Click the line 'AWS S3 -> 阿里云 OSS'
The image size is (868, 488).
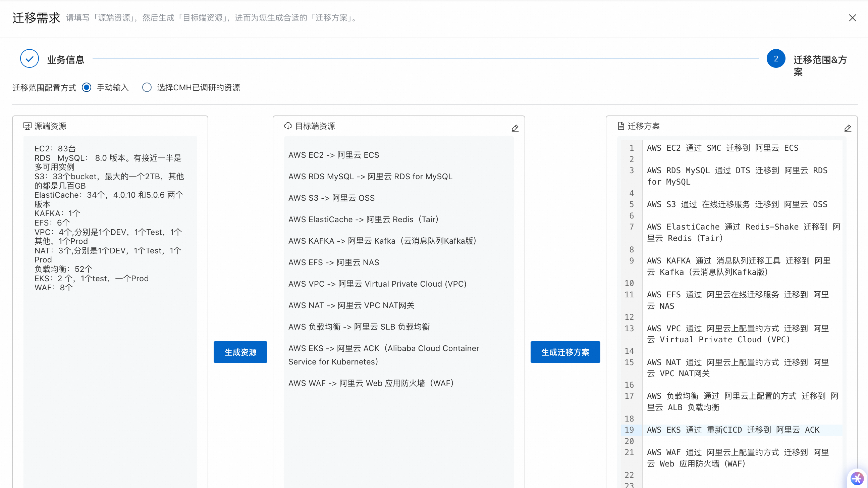point(331,198)
